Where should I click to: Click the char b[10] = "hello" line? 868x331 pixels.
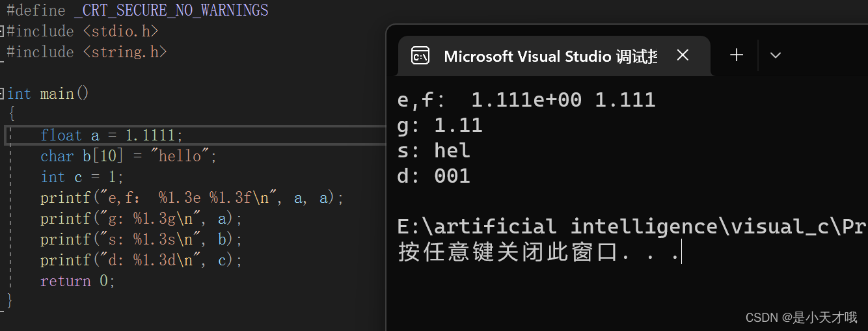click(x=128, y=156)
